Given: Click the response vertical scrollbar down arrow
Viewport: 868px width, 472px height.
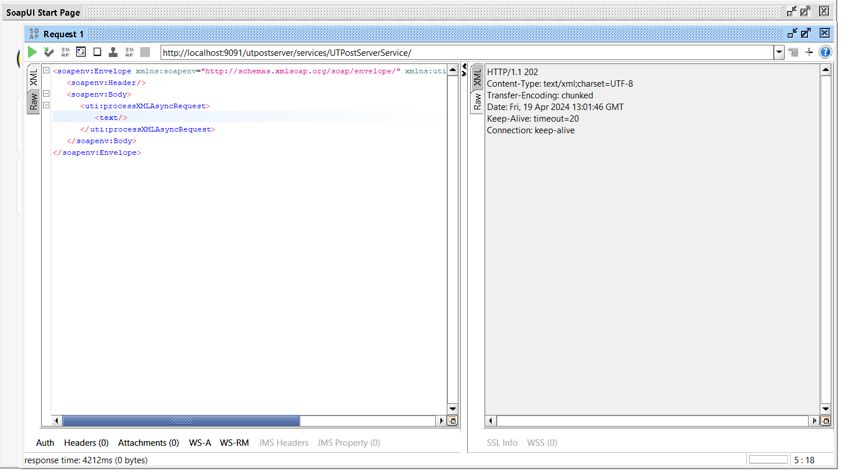Looking at the screenshot, I should point(826,409).
